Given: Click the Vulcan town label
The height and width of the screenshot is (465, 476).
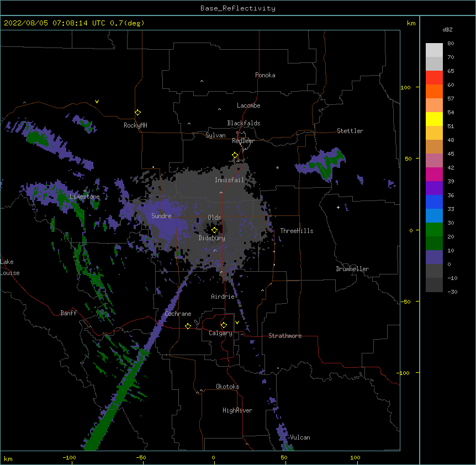Looking at the screenshot, I should 300,437.
